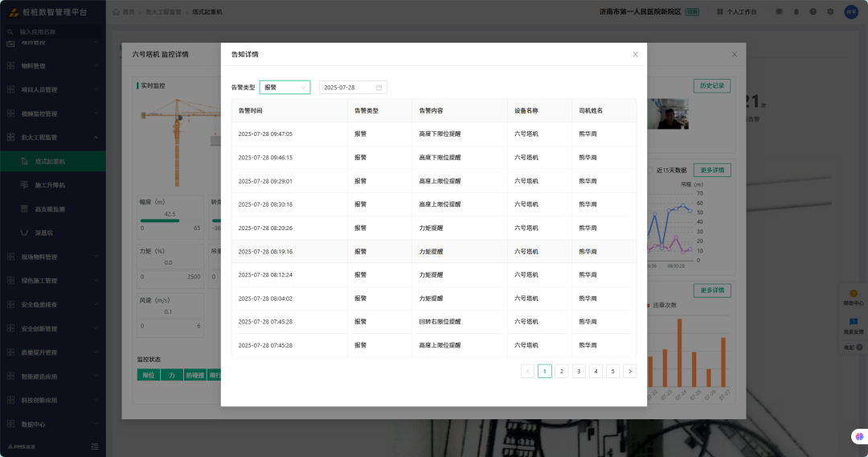Open the 施工升降机 menu item
868x457 pixels.
coord(52,185)
